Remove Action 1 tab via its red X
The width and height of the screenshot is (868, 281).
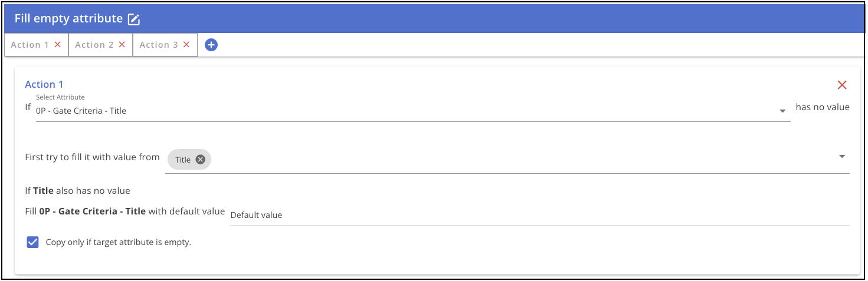pyautogui.click(x=57, y=44)
